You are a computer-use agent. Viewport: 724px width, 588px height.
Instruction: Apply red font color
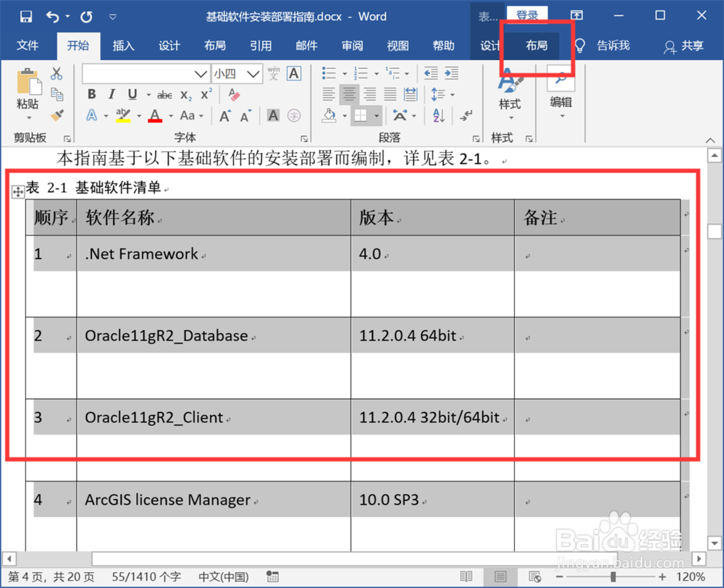(155, 115)
